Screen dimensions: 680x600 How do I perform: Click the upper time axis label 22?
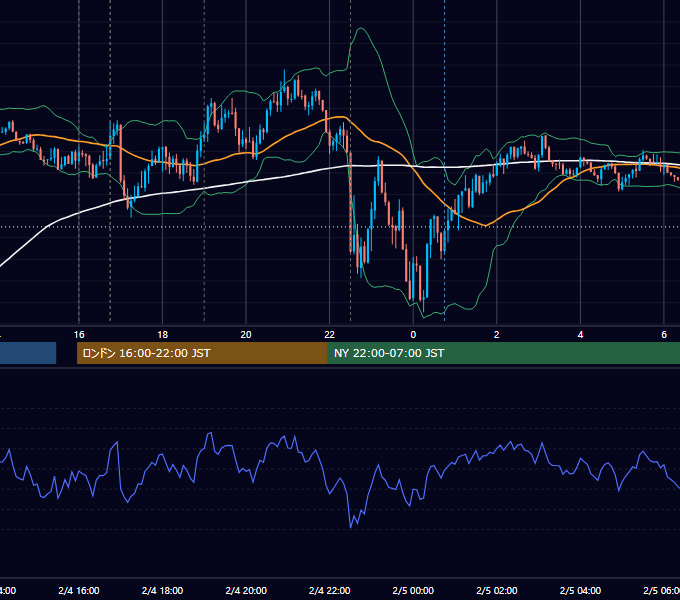point(330,335)
